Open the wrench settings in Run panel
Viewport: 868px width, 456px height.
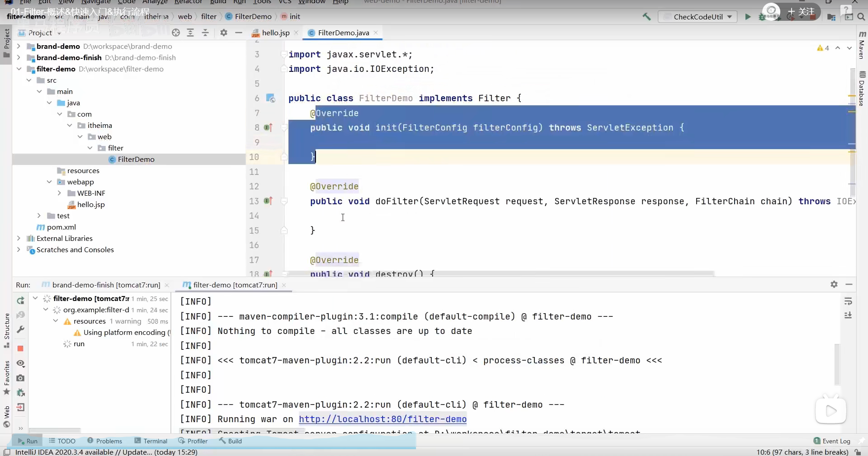pos(20,329)
